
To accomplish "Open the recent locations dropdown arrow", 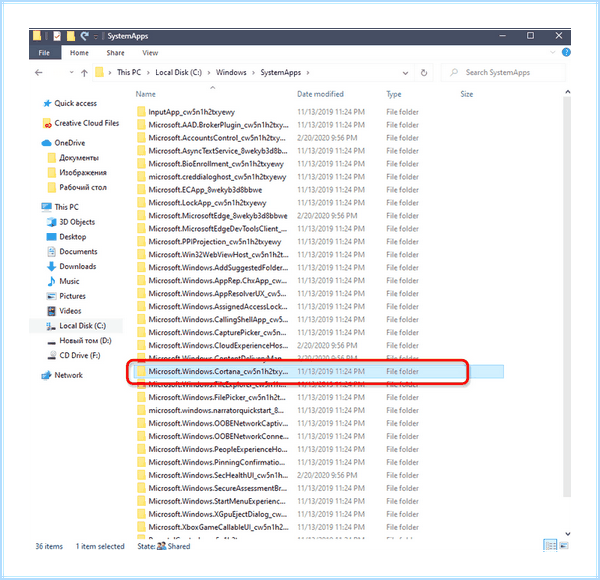I will (x=72, y=72).
